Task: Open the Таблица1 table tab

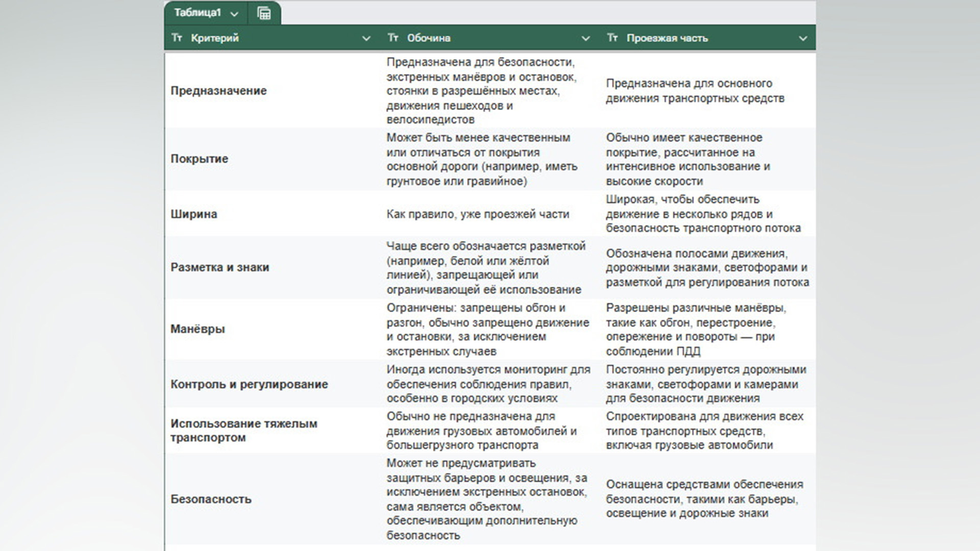Action: [x=197, y=13]
